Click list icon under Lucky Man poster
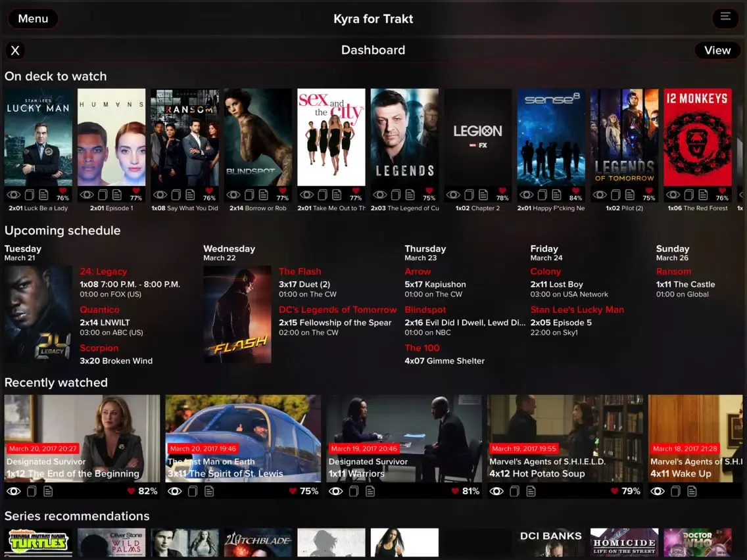 (x=43, y=195)
